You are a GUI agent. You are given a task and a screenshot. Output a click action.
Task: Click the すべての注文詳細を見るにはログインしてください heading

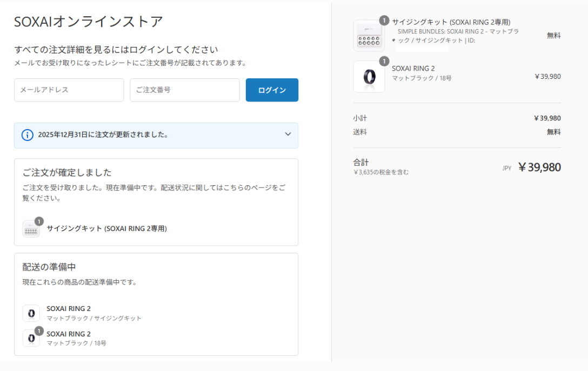pos(116,50)
